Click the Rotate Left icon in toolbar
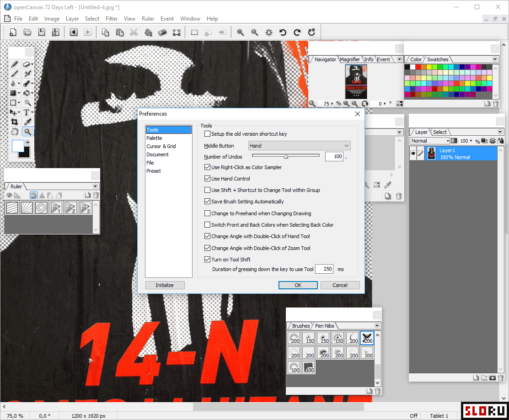509x420 pixels. 283,32
